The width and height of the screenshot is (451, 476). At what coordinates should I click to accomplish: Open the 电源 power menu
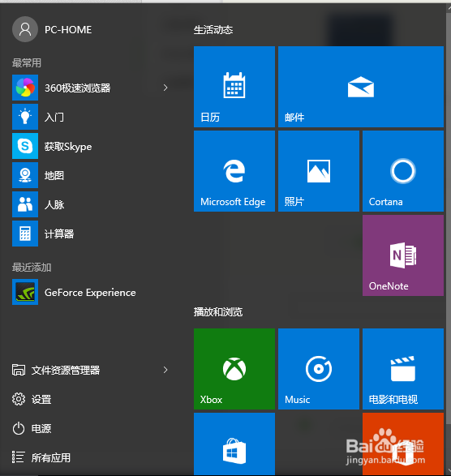32,428
